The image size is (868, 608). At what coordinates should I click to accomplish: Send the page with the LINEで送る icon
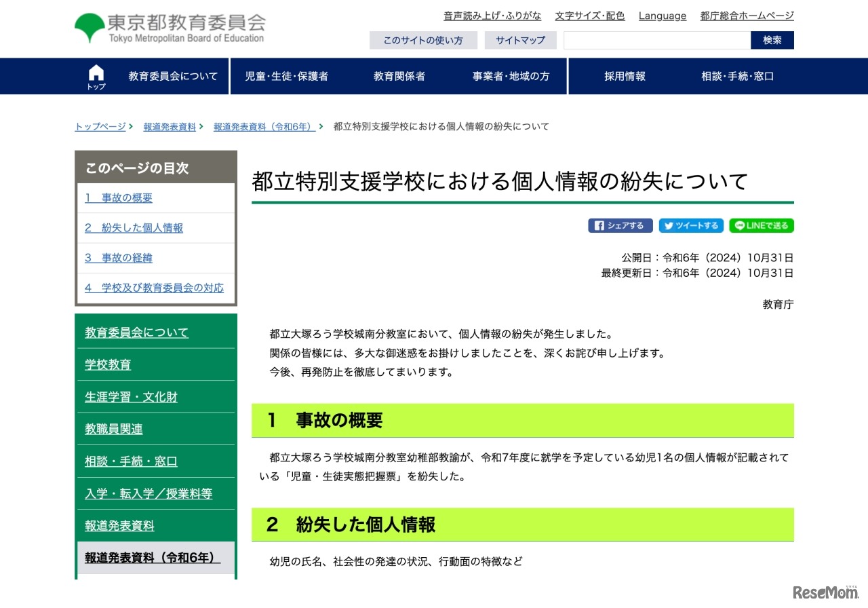pos(761,225)
